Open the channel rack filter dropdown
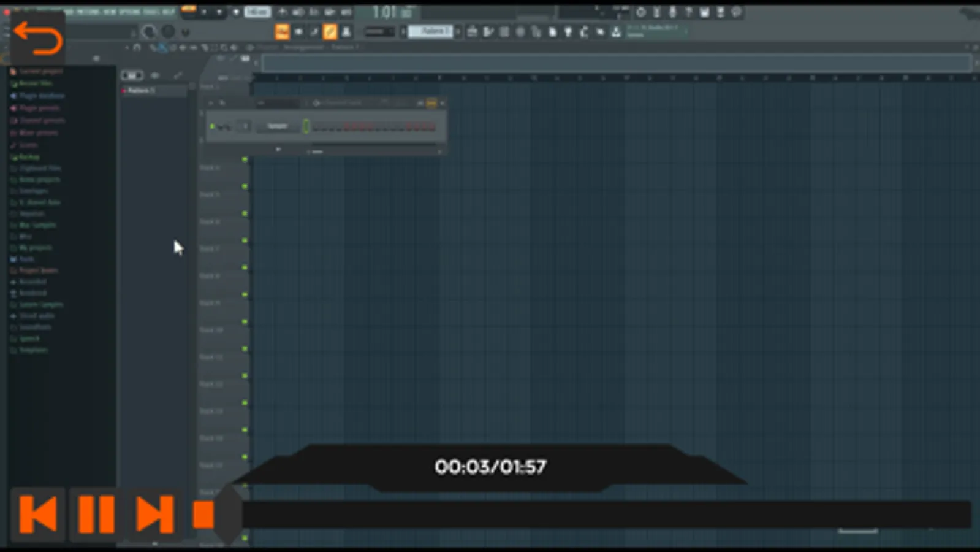980x552 pixels. click(279, 103)
